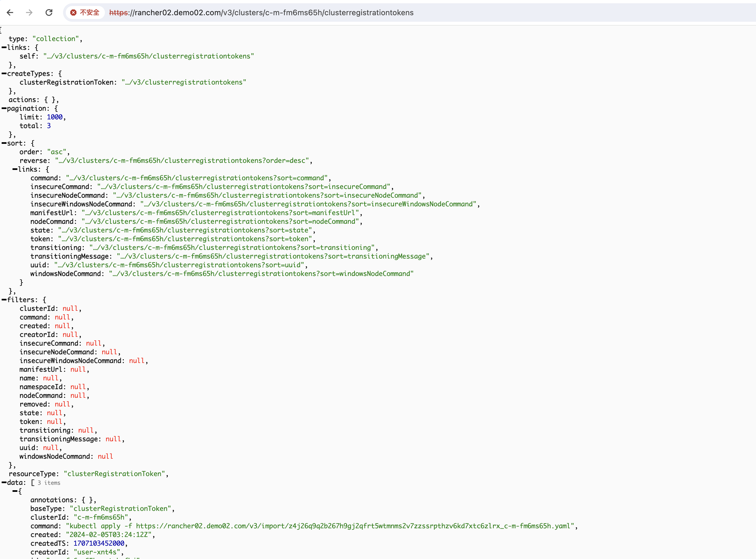The height and width of the screenshot is (559, 756).
Task: Open the reverse order=desc link
Action: 182,161
